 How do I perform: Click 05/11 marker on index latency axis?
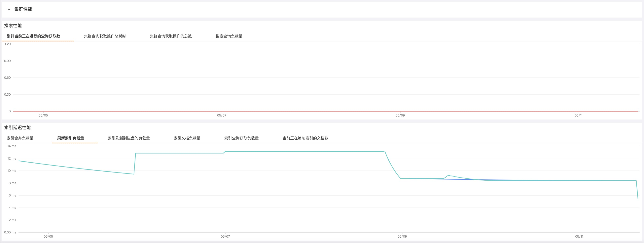click(x=579, y=236)
